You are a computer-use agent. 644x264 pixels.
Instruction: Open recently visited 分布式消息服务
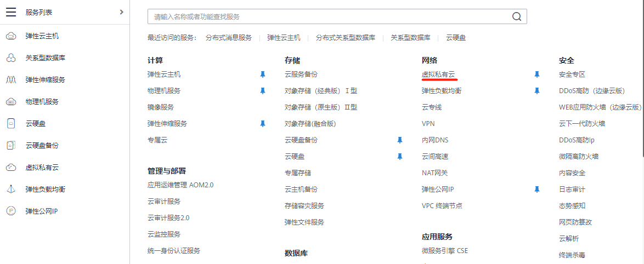pos(228,38)
